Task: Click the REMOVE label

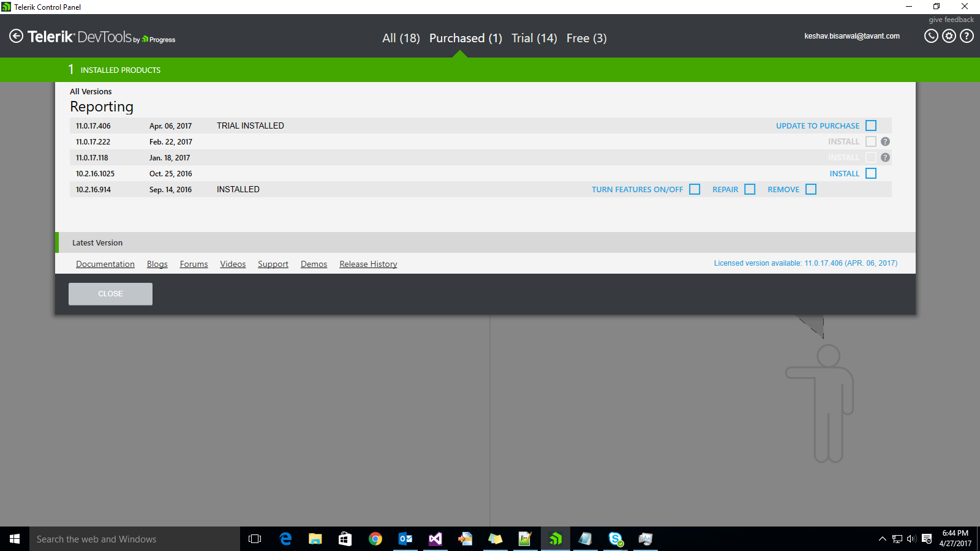Action: tap(783, 189)
